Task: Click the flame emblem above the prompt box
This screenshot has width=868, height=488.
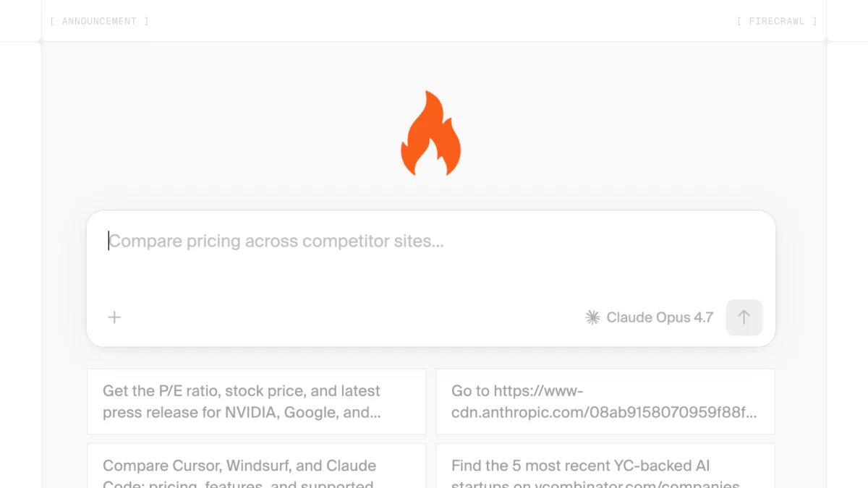Action: point(430,132)
